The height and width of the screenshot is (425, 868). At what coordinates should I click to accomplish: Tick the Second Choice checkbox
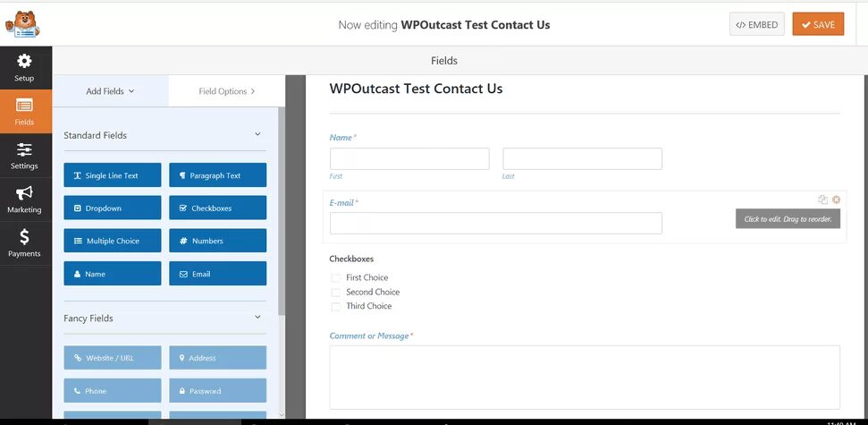[x=335, y=293]
